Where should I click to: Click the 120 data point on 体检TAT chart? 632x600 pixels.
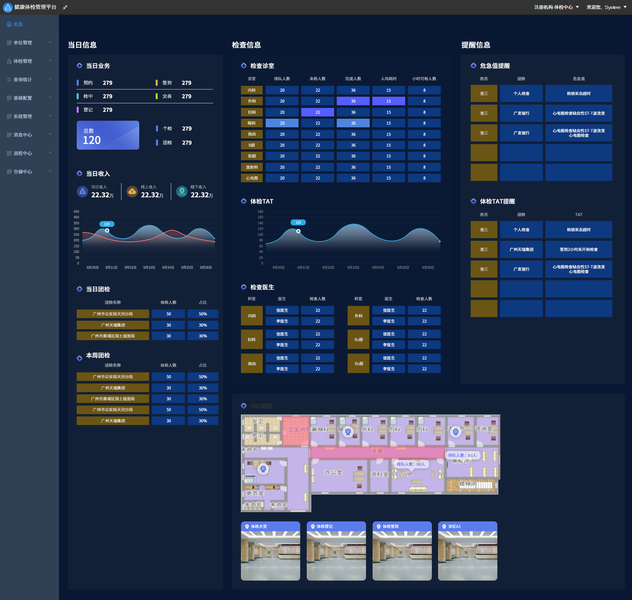click(298, 231)
